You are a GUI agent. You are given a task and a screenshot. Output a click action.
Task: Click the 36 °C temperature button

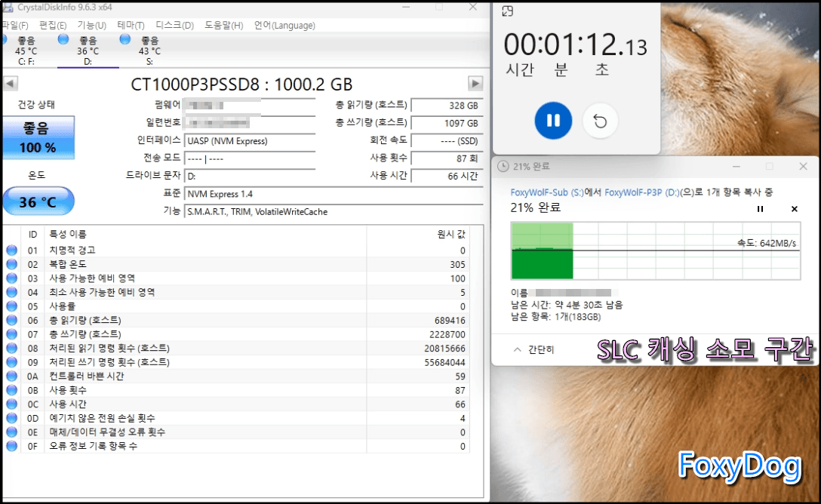point(38,201)
